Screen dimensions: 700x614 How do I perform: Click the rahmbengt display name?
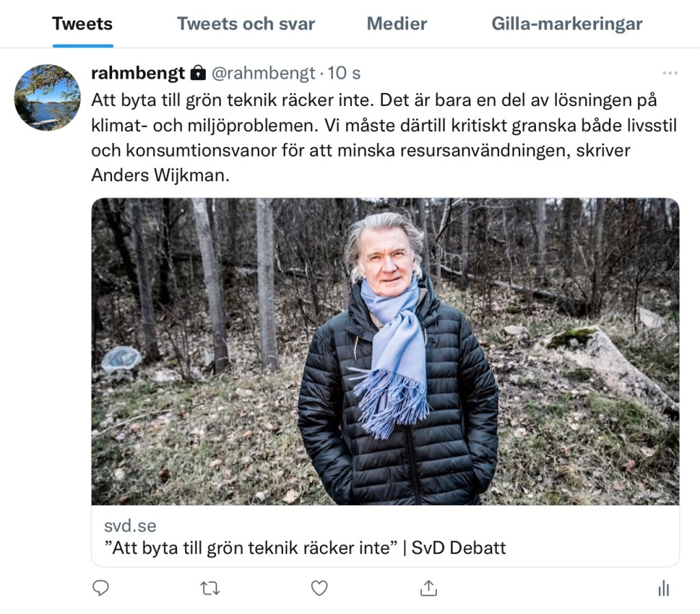click(138, 72)
